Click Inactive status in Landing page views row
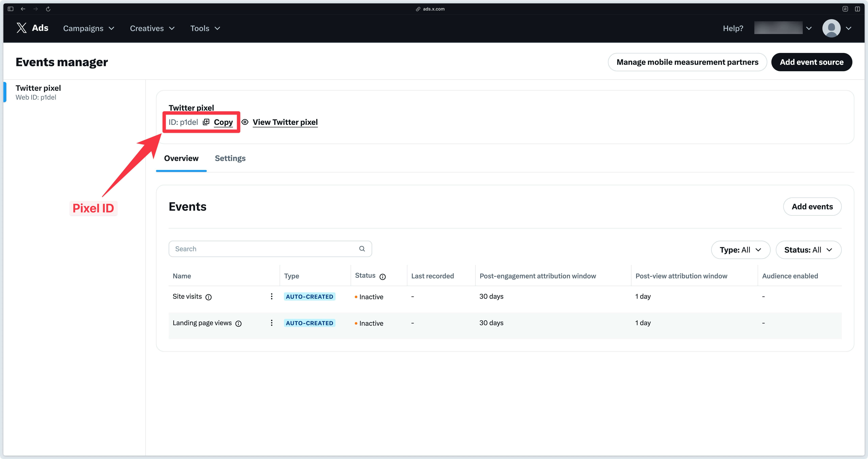Image resolution: width=868 pixels, height=459 pixels. tap(369, 323)
